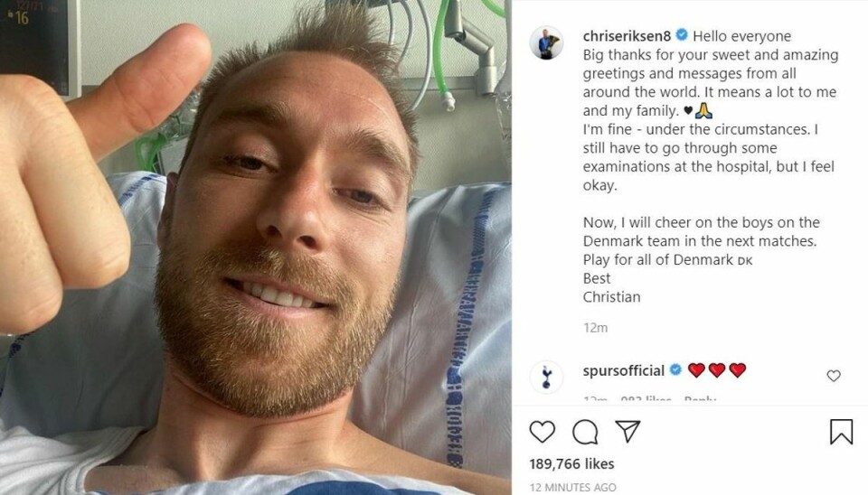
Task: Click the 12 MINUTES AGO timestamp
Action: (573, 487)
